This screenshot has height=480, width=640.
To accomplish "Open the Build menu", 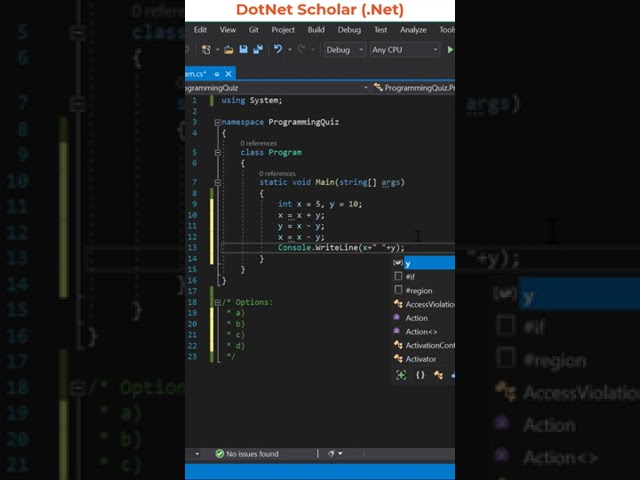I will pyautogui.click(x=316, y=30).
